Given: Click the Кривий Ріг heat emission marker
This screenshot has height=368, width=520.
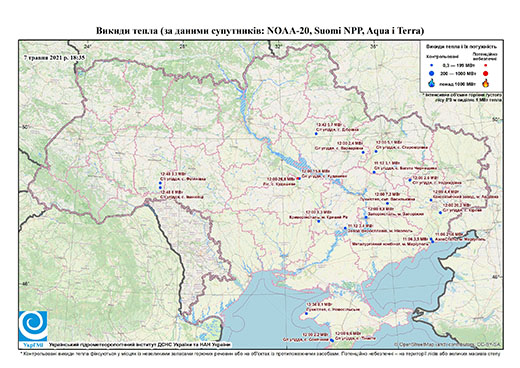Looking at the screenshot, I should coord(319,221).
